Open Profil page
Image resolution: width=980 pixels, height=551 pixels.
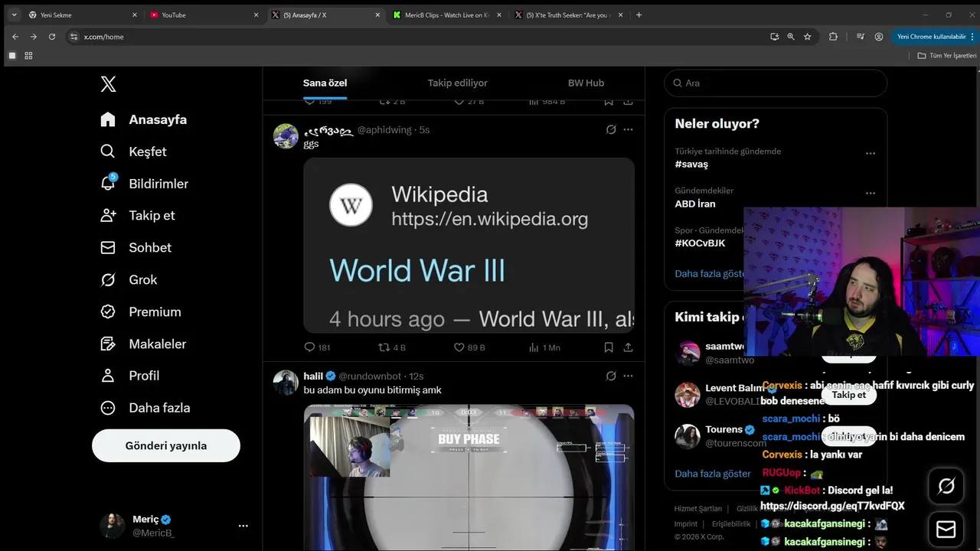130,375
